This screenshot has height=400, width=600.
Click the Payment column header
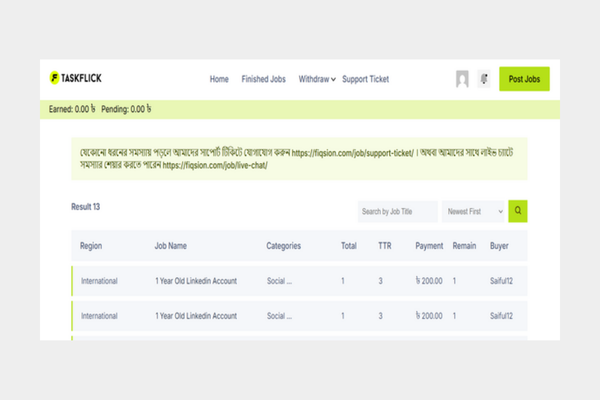click(x=429, y=246)
